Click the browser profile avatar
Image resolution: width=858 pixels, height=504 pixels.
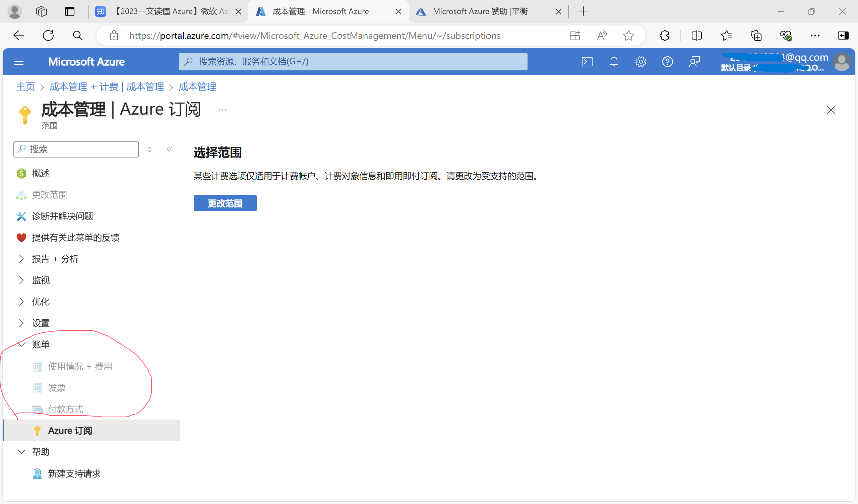pyautogui.click(x=15, y=12)
